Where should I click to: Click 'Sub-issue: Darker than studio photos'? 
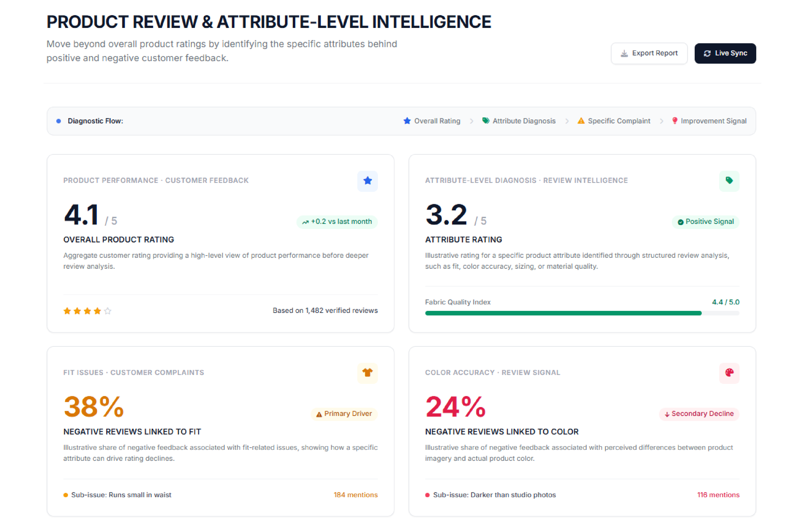(x=494, y=495)
